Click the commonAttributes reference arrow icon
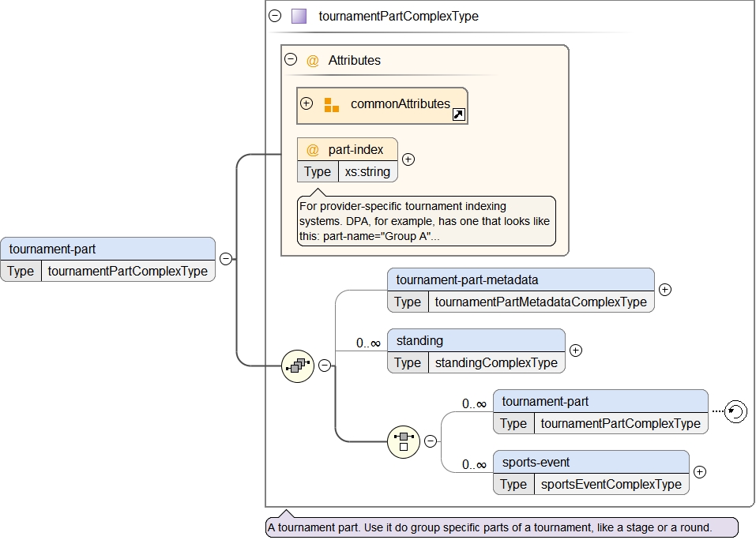This screenshot has height=540, width=756. click(458, 114)
